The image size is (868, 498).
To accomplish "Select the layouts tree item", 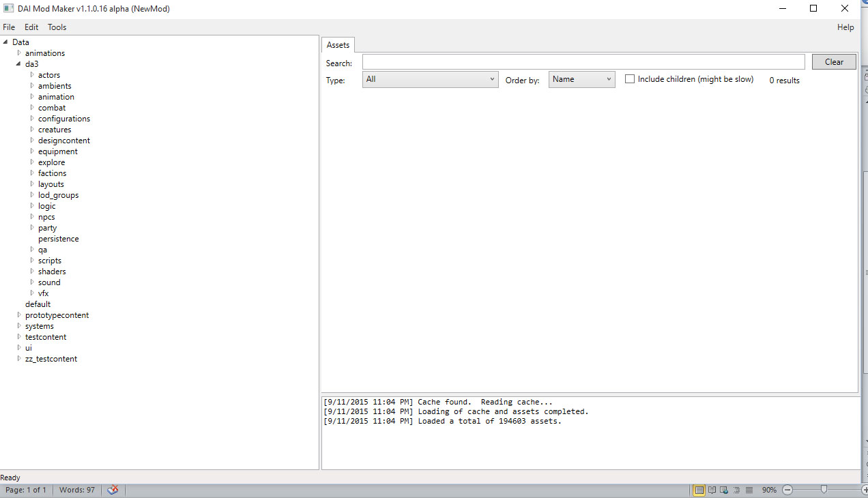I will [51, 184].
